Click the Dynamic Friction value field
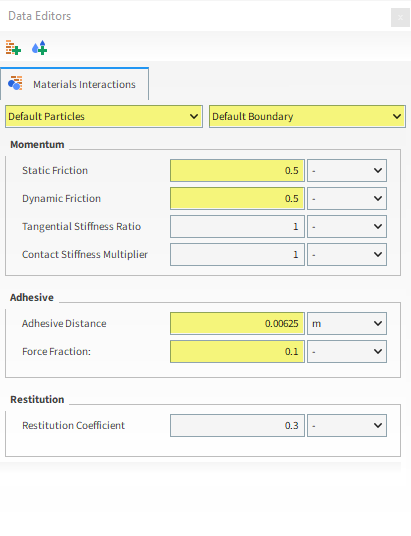 [237, 198]
